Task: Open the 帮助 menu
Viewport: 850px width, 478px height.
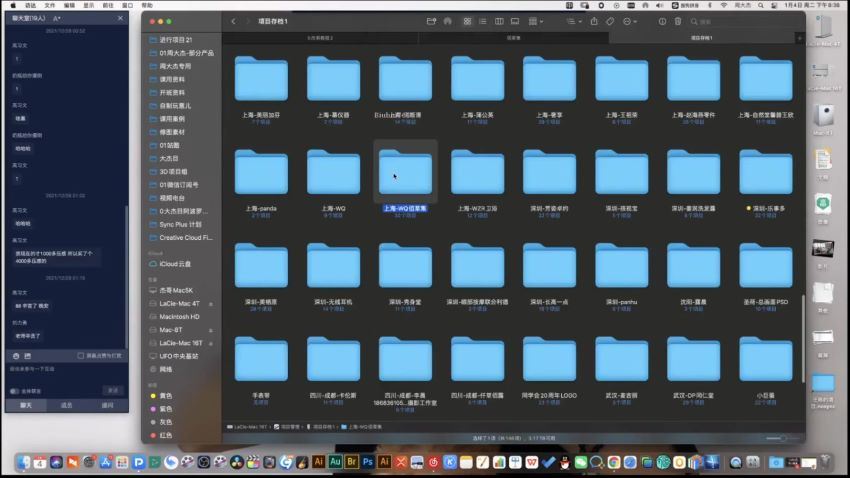Action: click(x=147, y=5)
